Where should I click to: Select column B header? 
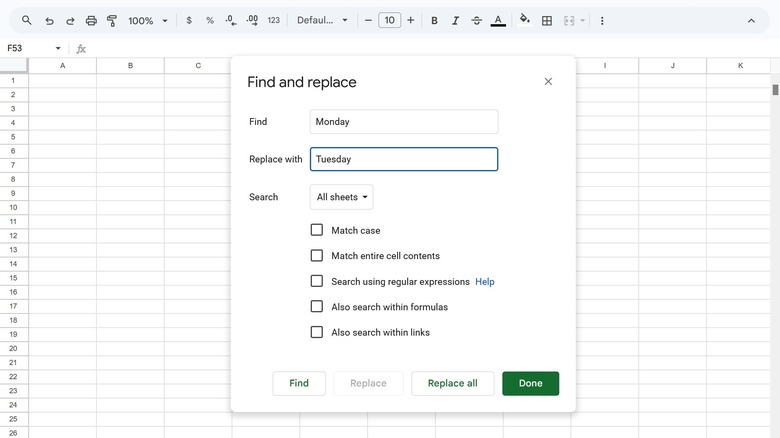[x=130, y=65]
